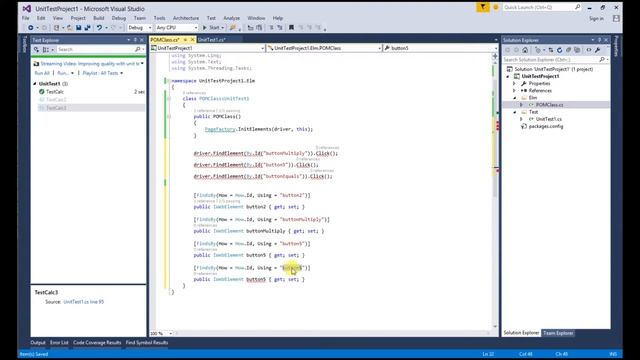Expand the References node in Solution Explorer
Image resolution: width=640 pixels, height=360 pixels.
tap(515, 91)
